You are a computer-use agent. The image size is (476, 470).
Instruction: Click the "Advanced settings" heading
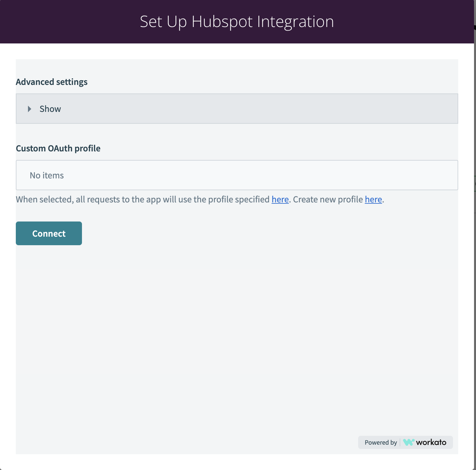(52, 82)
